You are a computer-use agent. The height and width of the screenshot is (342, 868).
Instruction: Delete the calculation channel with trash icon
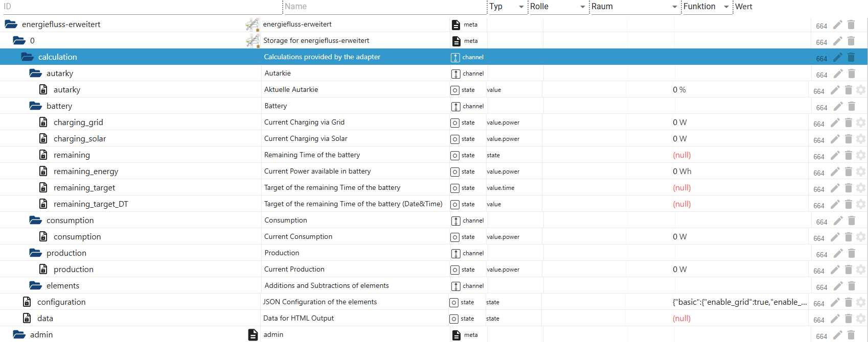pyautogui.click(x=851, y=57)
